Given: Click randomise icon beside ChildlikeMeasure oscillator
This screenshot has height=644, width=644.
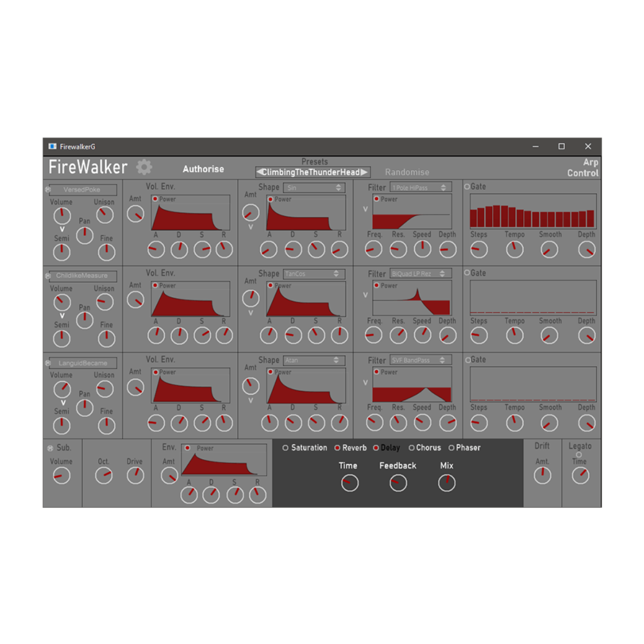Looking at the screenshot, I should tap(48, 276).
